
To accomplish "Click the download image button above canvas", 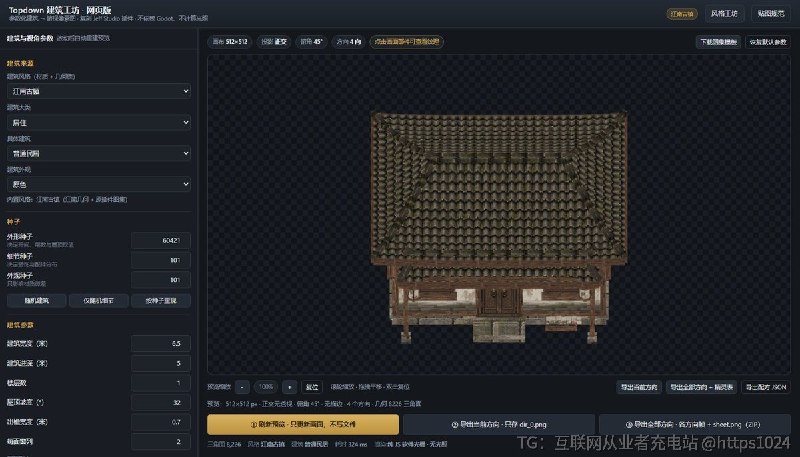I will click(x=718, y=42).
